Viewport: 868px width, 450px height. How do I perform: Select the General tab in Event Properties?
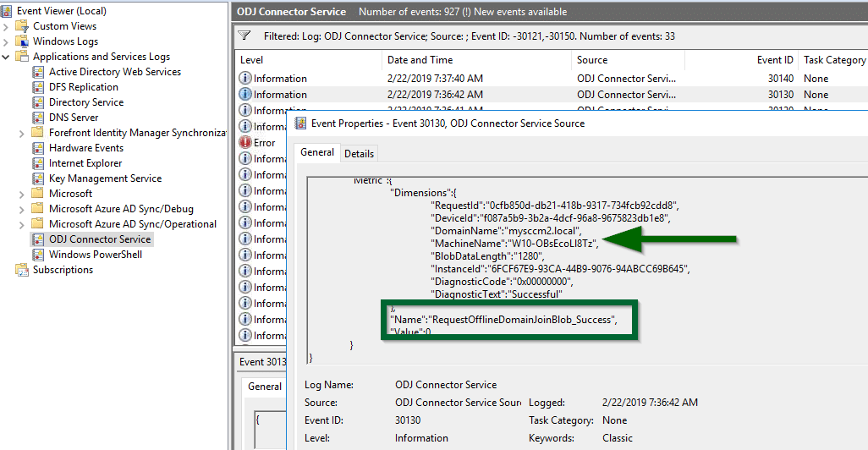(317, 152)
